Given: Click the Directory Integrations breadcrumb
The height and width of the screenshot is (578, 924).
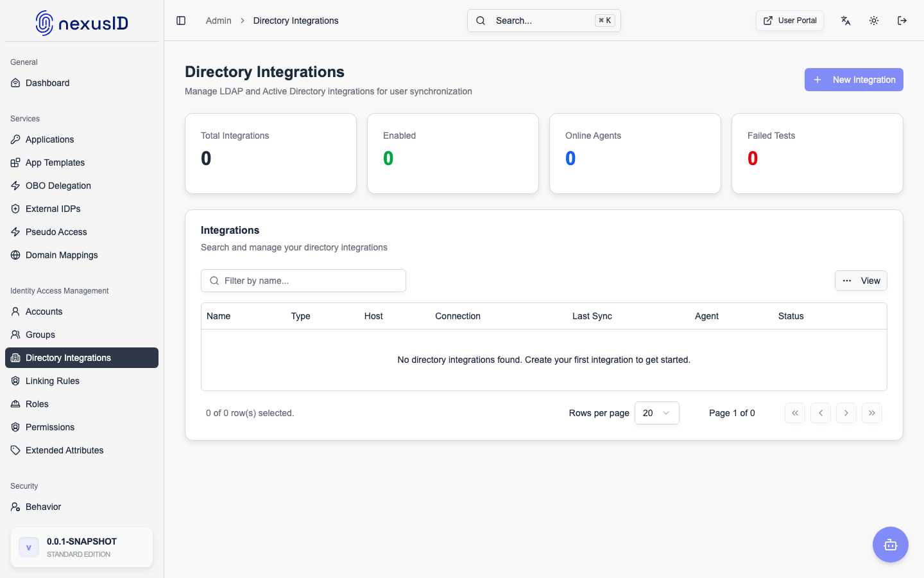Looking at the screenshot, I should [x=296, y=21].
